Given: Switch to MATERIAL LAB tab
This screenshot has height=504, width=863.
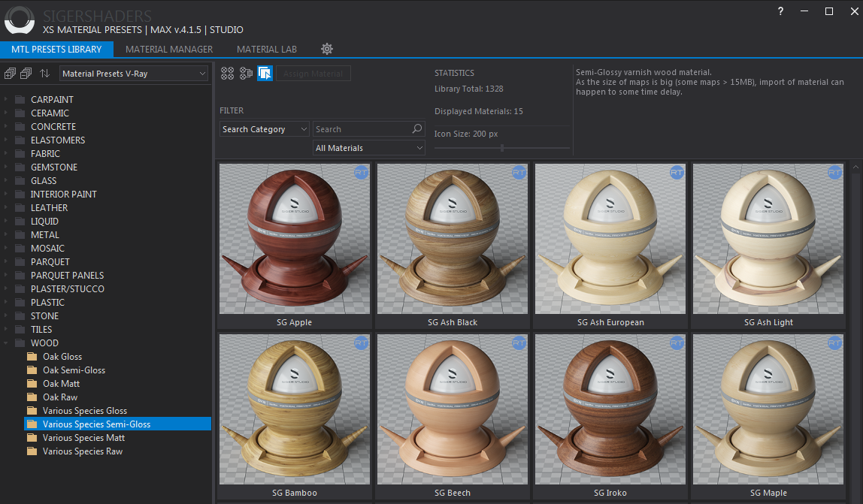Looking at the screenshot, I should tap(267, 49).
